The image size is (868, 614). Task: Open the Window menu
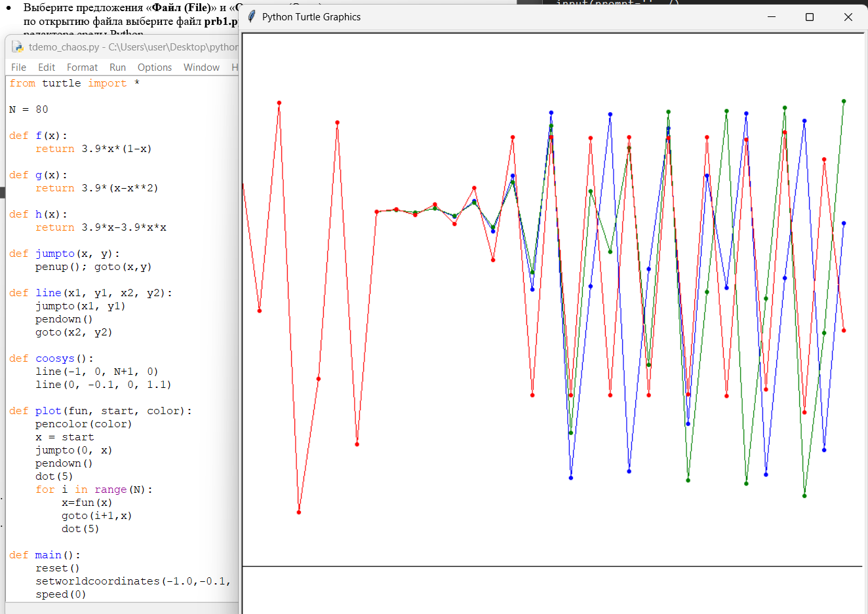point(201,67)
